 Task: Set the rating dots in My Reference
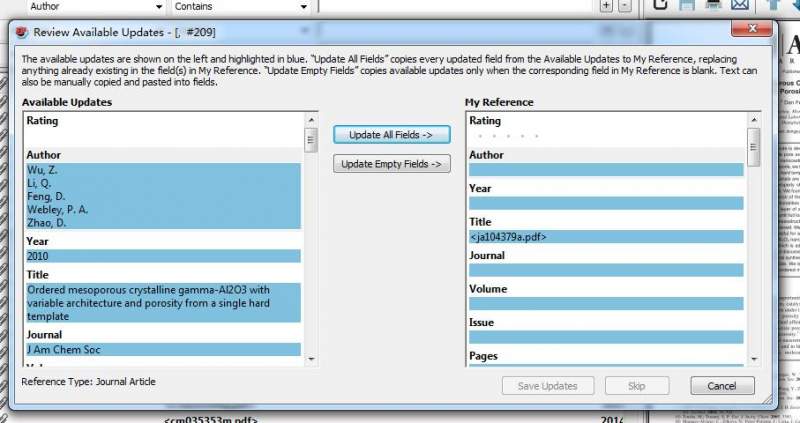point(508,136)
